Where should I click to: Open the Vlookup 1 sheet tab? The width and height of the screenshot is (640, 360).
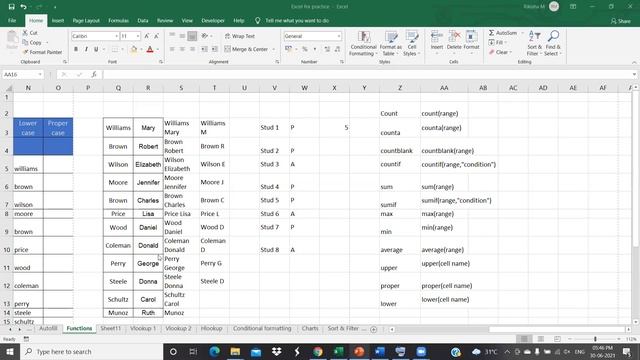pyautogui.click(x=143, y=329)
